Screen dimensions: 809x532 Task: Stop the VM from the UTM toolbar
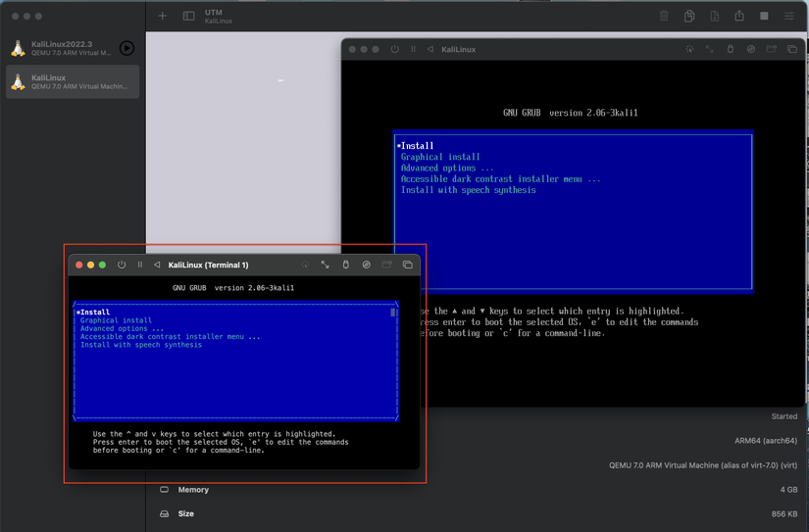tap(764, 16)
